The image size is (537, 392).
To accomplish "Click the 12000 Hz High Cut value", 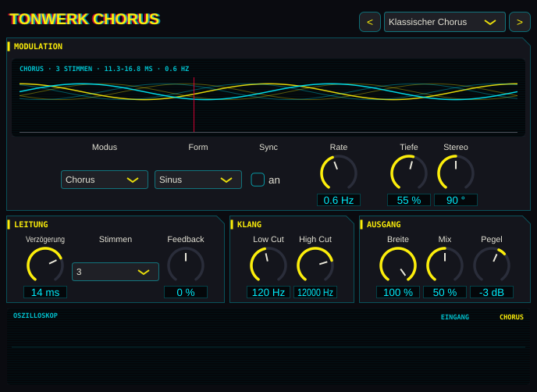I will click(x=315, y=292).
